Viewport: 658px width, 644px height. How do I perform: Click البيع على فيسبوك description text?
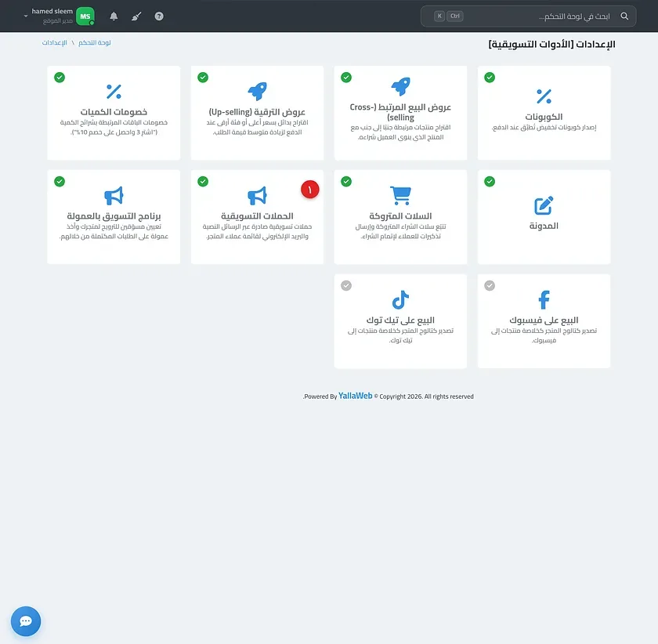click(544, 335)
